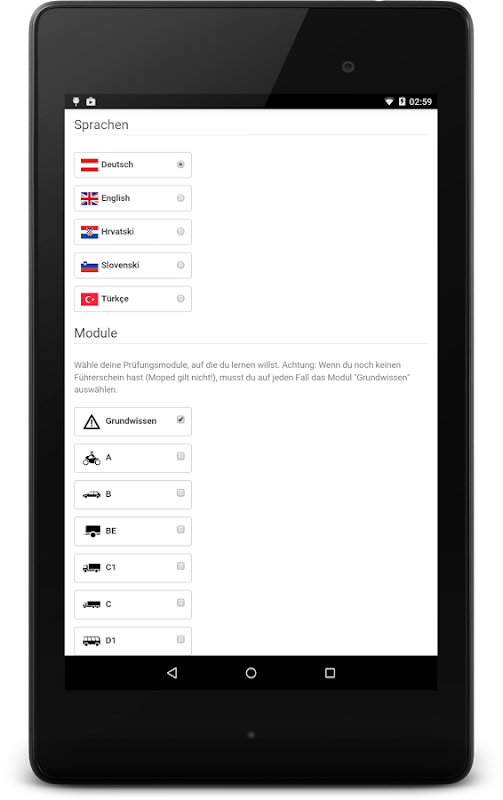Click the motorcycle icon for module A
Viewport: 503px width, 800px height.
(91, 458)
